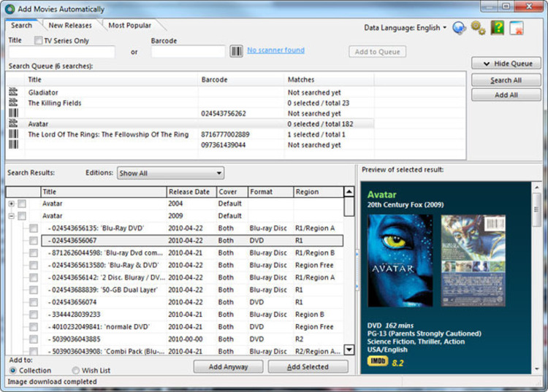Click the No scanner found link
This screenshot has width=548, height=392.
[x=275, y=50]
